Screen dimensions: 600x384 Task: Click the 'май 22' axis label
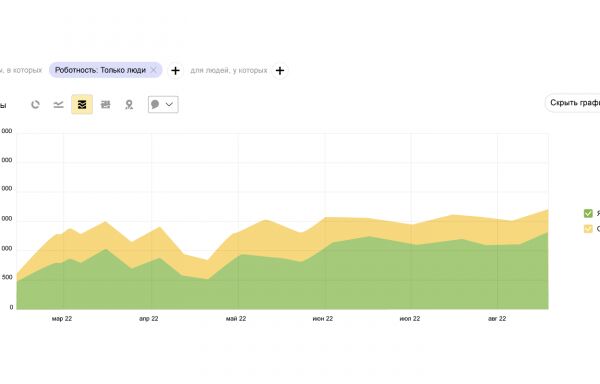tap(236, 319)
